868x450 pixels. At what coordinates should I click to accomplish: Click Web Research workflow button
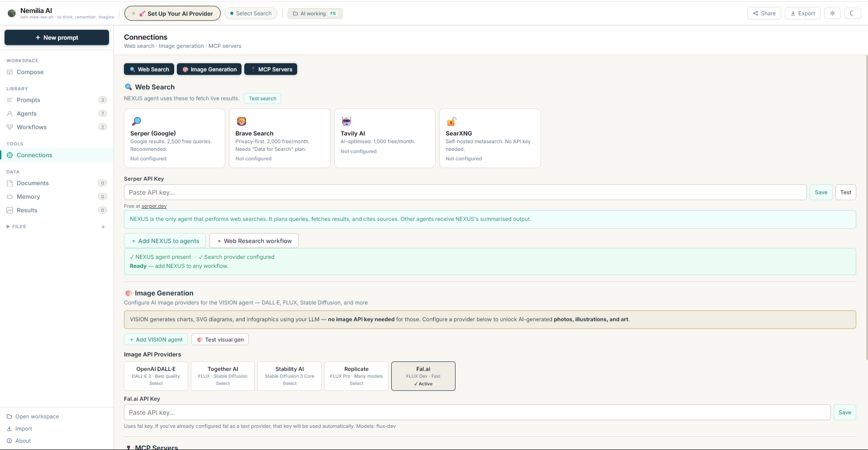[x=254, y=241]
